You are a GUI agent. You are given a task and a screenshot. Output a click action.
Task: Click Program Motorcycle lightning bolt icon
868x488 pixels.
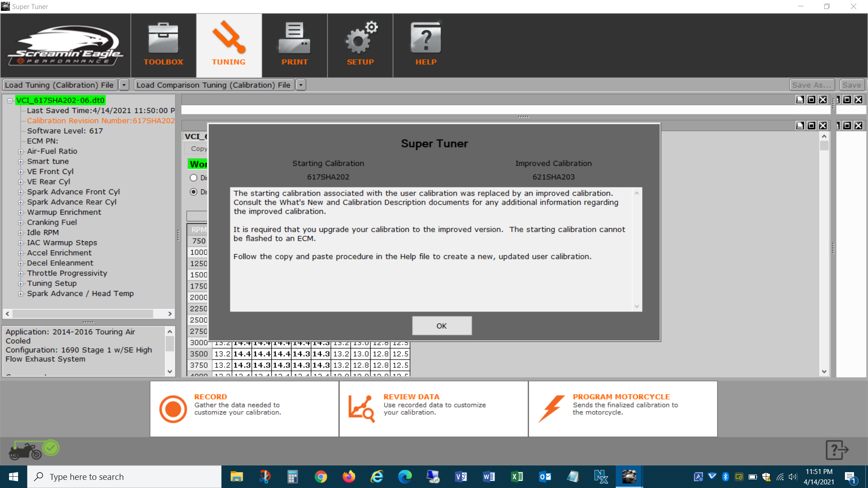pos(552,408)
